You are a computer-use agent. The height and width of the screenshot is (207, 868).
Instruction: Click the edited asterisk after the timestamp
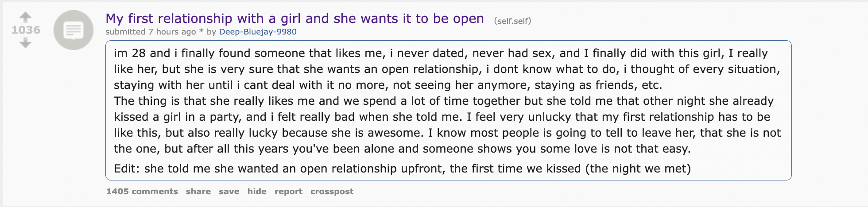(201, 32)
